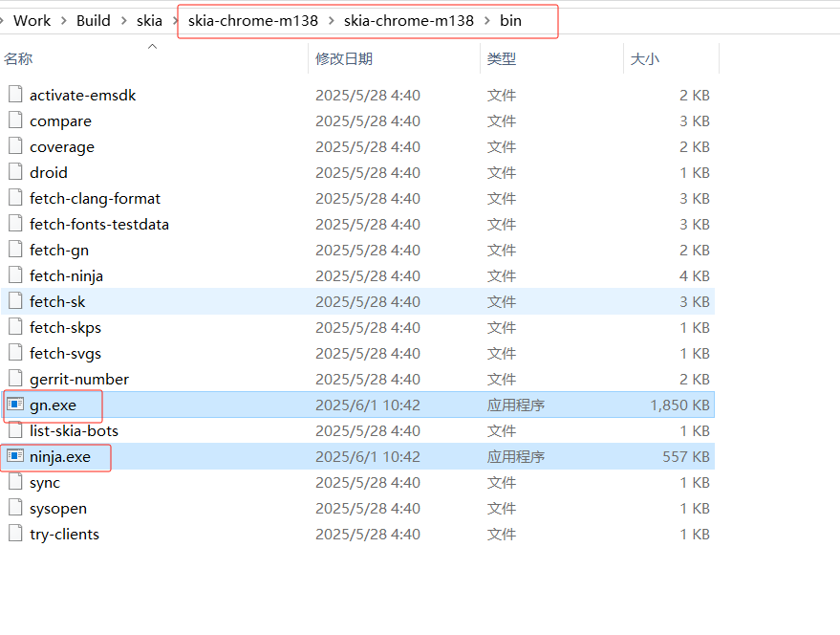Viewport: 840px width, 635px height.
Task: Click the gerrit-number file icon
Action: (15, 378)
